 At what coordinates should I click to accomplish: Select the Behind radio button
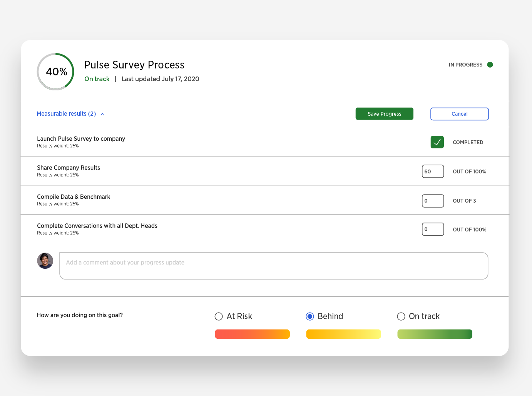[310, 316]
